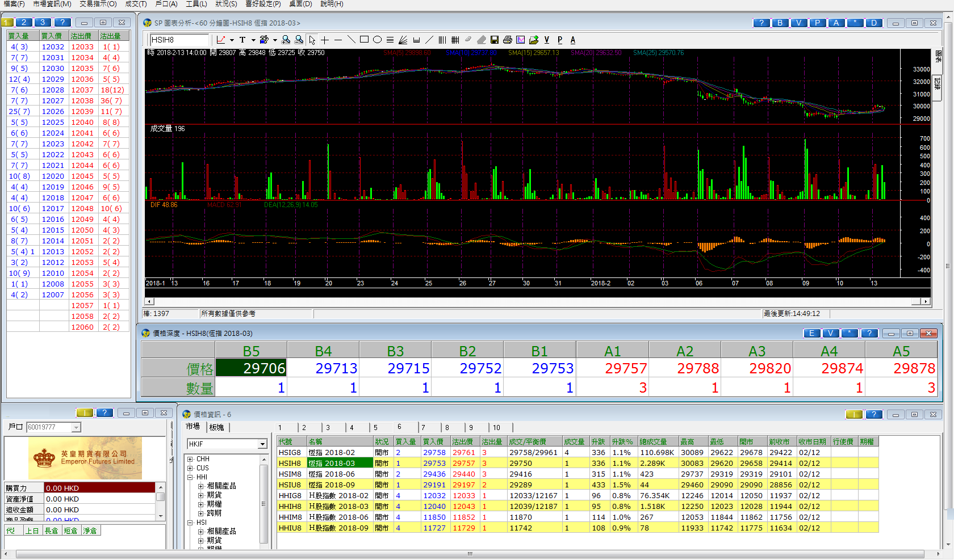Open the 檔案(F) menu
The image size is (954, 560).
pyautogui.click(x=14, y=4)
